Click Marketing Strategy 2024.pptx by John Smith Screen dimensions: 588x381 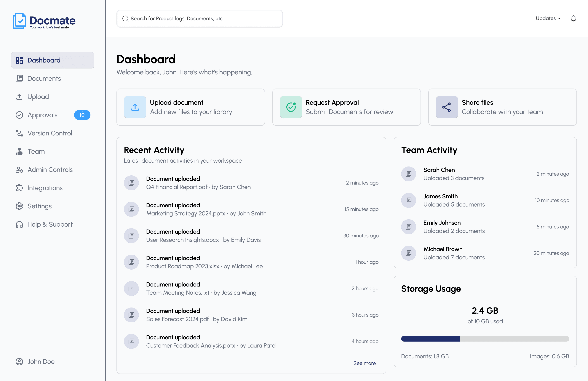[206, 214]
